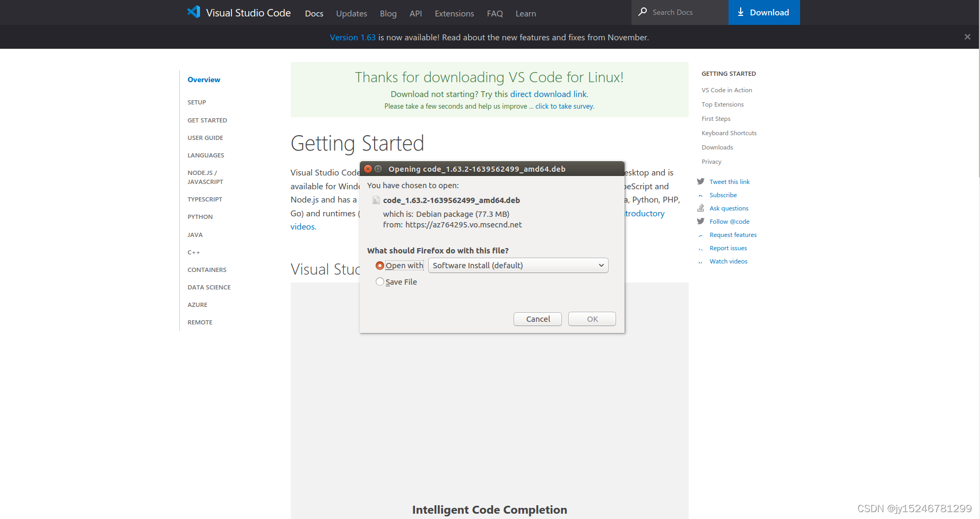Go to Top Extensions section
The image size is (980, 519).
(723, 104)
